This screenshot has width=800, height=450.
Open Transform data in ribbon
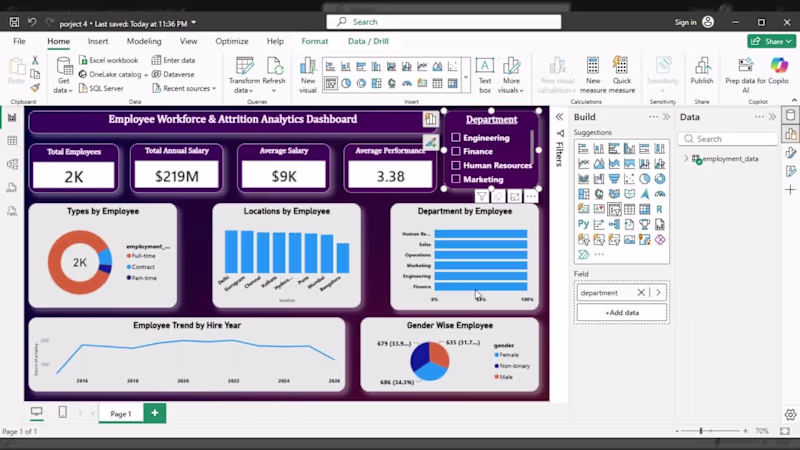pos(244,75)
